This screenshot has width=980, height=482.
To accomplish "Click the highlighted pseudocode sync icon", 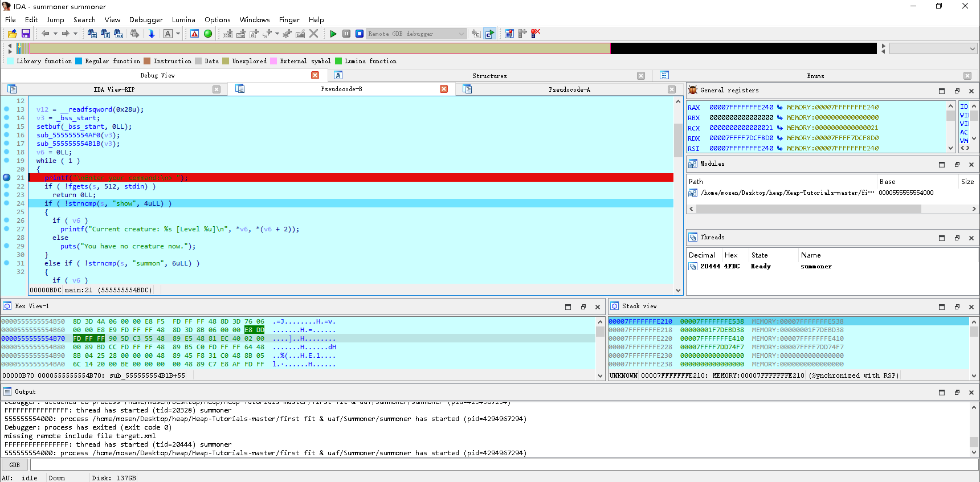I will (x=489, y=34).
